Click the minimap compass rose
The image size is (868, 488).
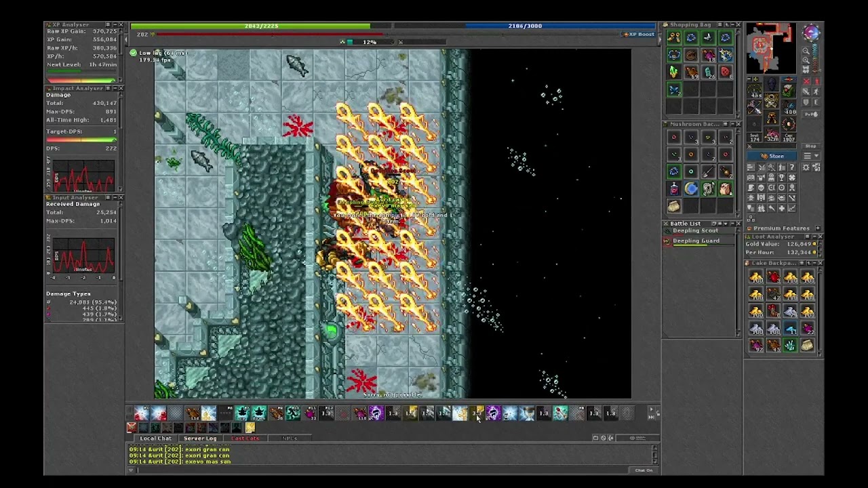coord(812,32)
